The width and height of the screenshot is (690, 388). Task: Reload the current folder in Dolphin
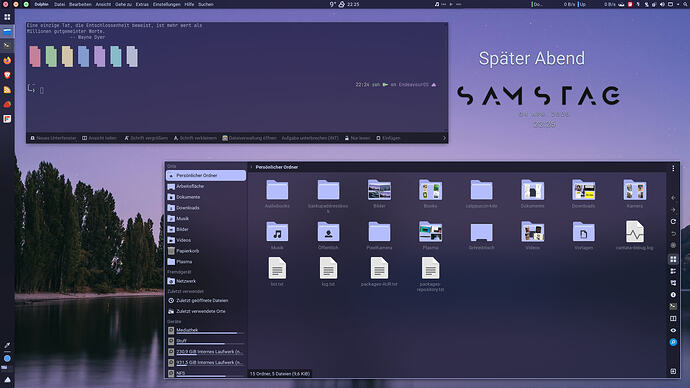(673, 222)
